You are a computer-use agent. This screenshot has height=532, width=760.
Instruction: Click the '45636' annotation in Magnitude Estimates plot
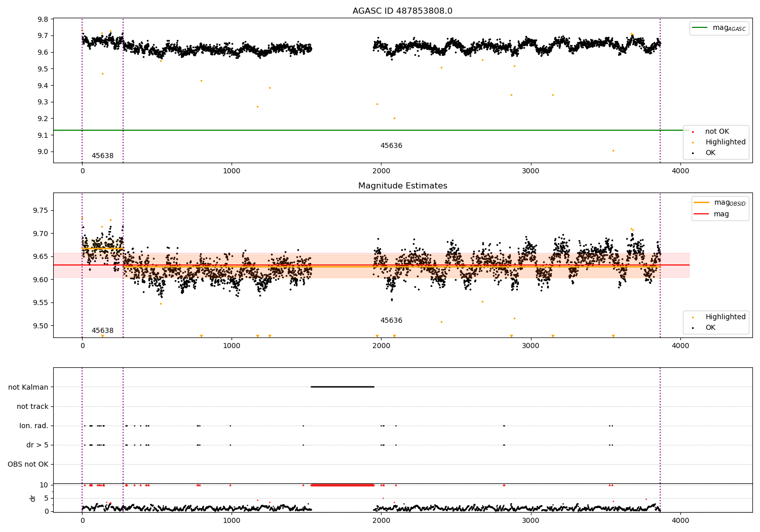391,320
